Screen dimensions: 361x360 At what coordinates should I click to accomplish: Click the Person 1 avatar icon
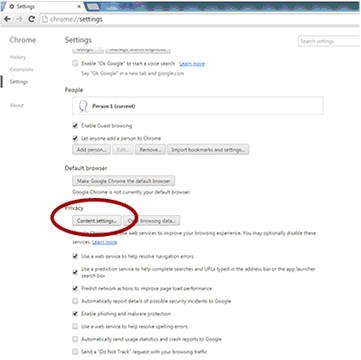tap(83, 106)
